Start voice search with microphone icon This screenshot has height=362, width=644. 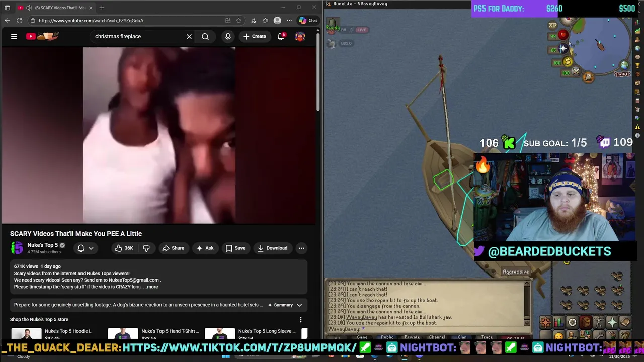[x=228, y=36]
